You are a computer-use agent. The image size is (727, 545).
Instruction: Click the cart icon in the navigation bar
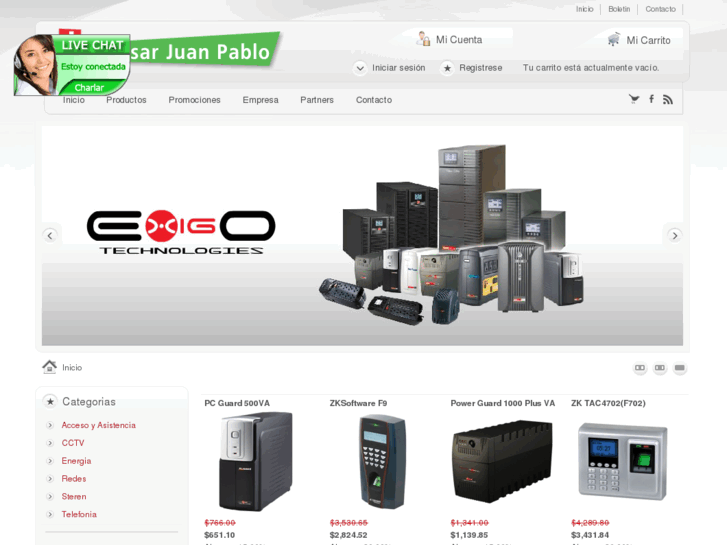click(x=634, y=99)
